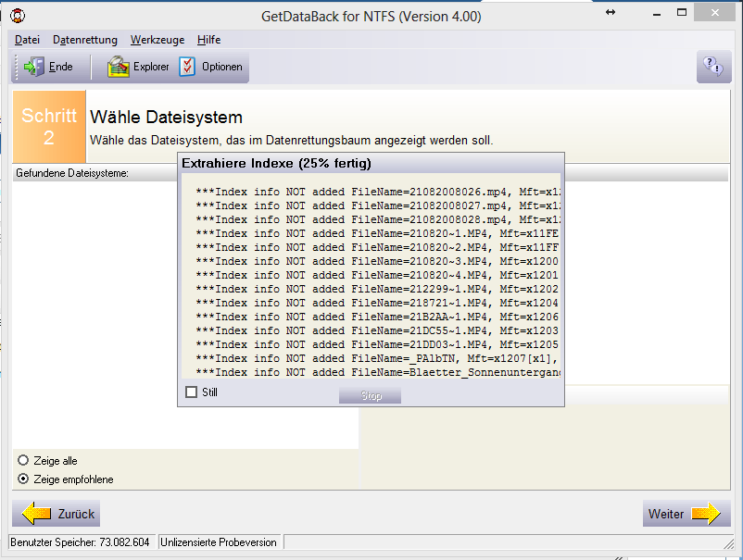Image resolution: width=743 pixels, height=560 pixels.
Task: Click the Extrahiere Indexe dialog title
Action: pos(276,163)
